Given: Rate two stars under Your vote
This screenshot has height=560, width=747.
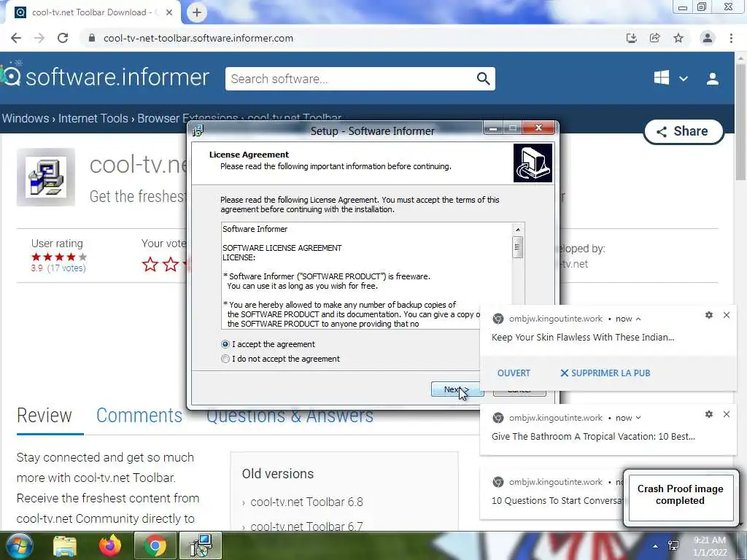Looking at the screenshot, I should (171, 264).
